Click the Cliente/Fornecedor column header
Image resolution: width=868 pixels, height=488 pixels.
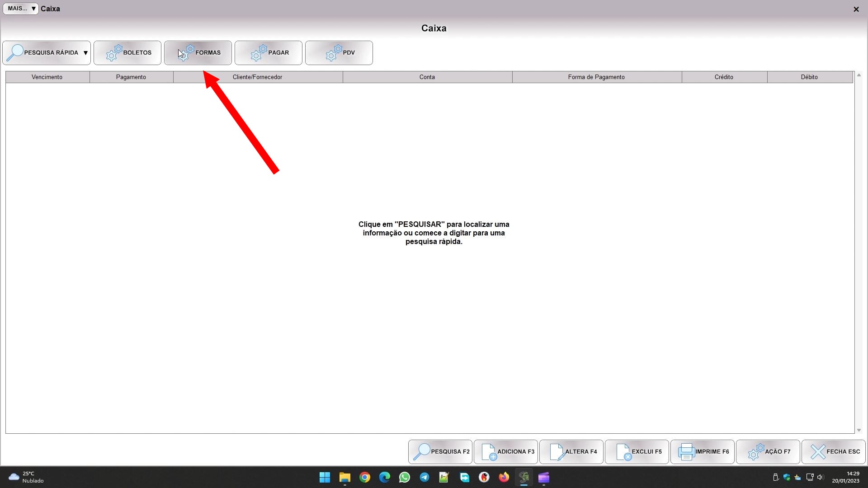coord(257,77)
